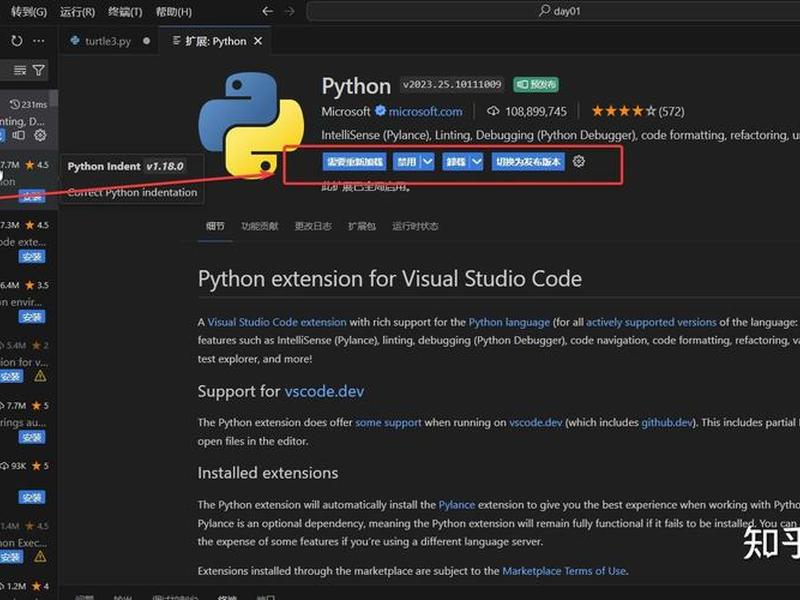This screenshot has height=600, width=800.
Task: Open the 终端(T) menu
Action: (125, 11)
